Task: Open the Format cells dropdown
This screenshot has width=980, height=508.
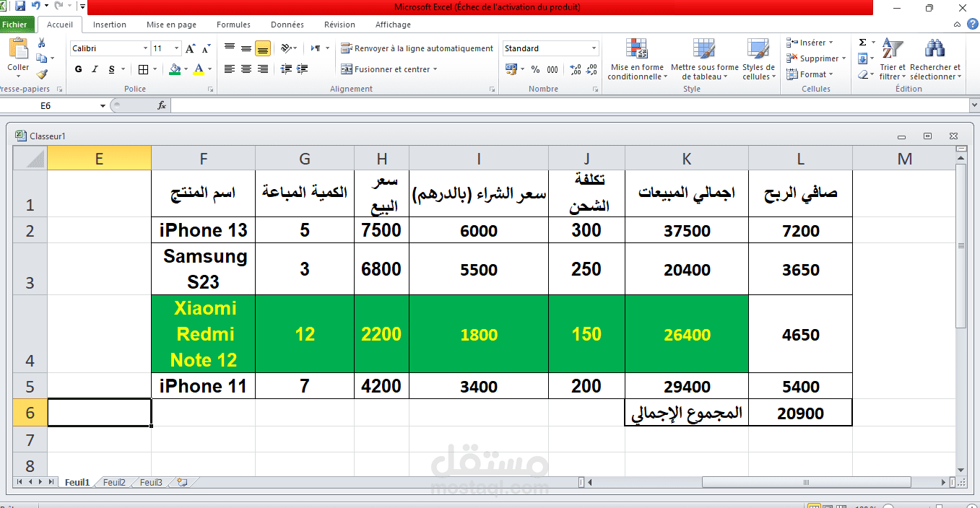Action: point(810,74)
